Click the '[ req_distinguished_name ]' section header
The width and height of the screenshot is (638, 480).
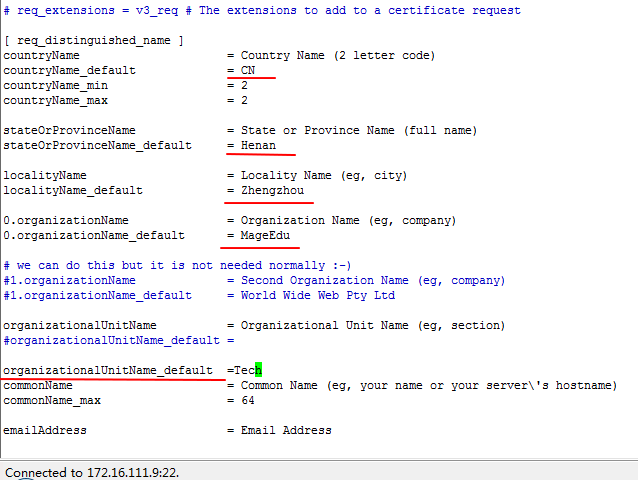(x=94, y=41)
